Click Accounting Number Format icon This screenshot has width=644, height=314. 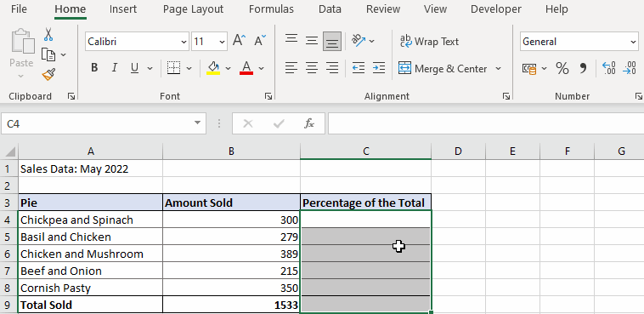click(529, 68)
